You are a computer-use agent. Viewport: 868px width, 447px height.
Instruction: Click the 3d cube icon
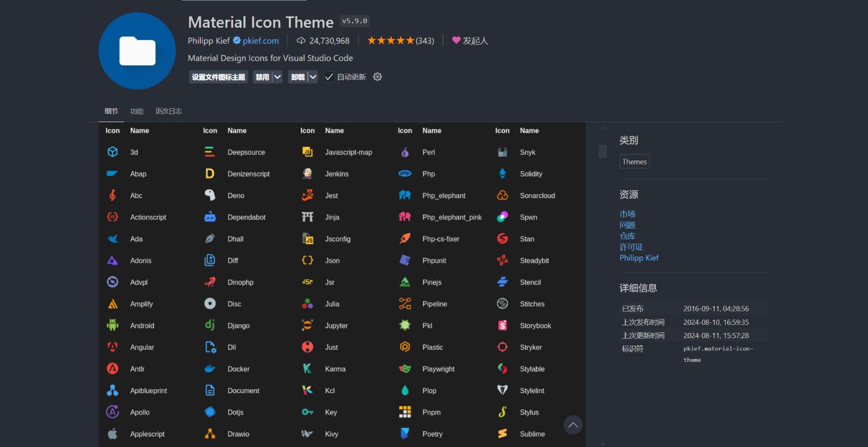[x=112, y=152]
